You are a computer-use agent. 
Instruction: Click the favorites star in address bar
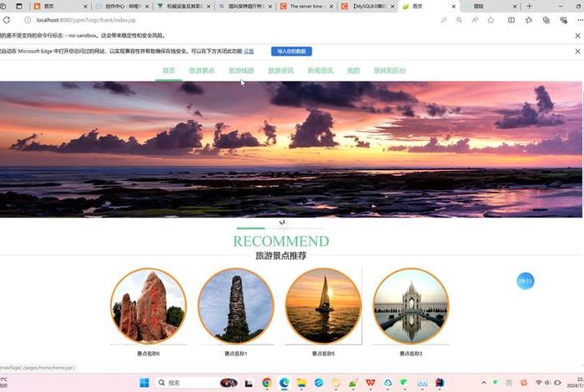pyautogui.click(x=491, y=19)
